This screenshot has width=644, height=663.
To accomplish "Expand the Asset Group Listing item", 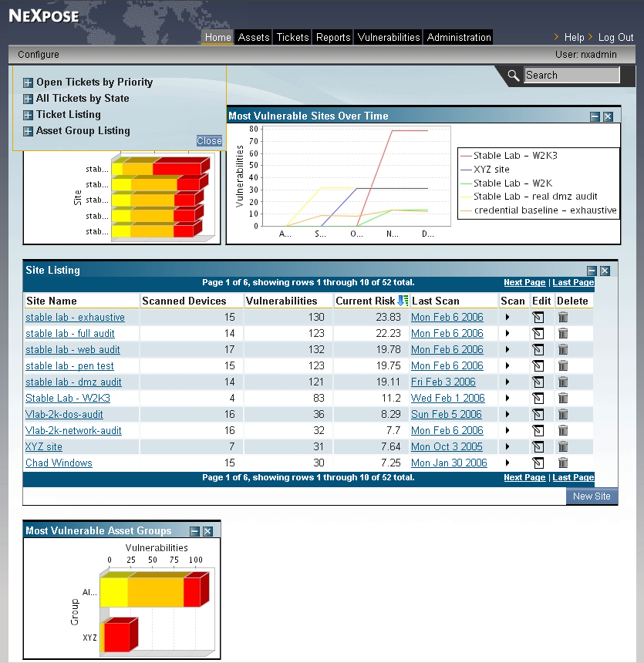I will tap(28, 131).
